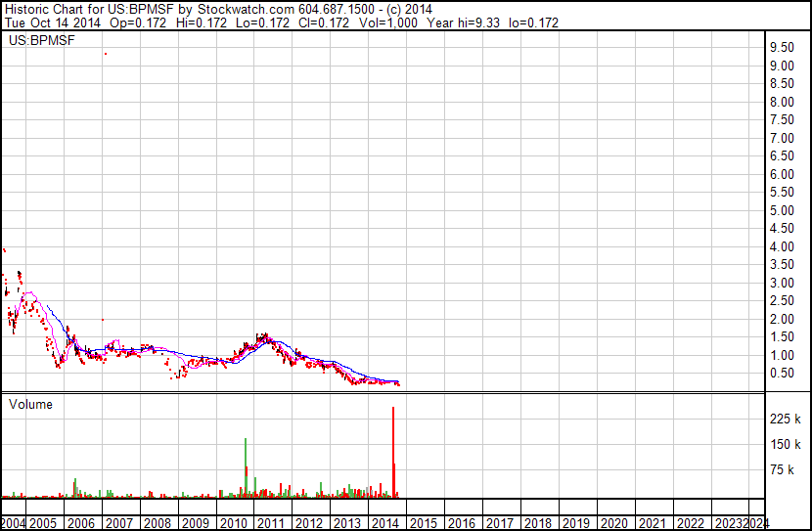812x531 pixels.
Task: Click the 2014 year label on axis
Action: pos(385,523)
